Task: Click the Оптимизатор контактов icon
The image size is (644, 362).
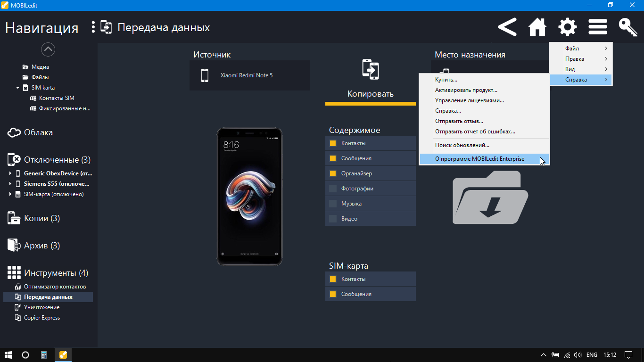Action: point(18,287)
